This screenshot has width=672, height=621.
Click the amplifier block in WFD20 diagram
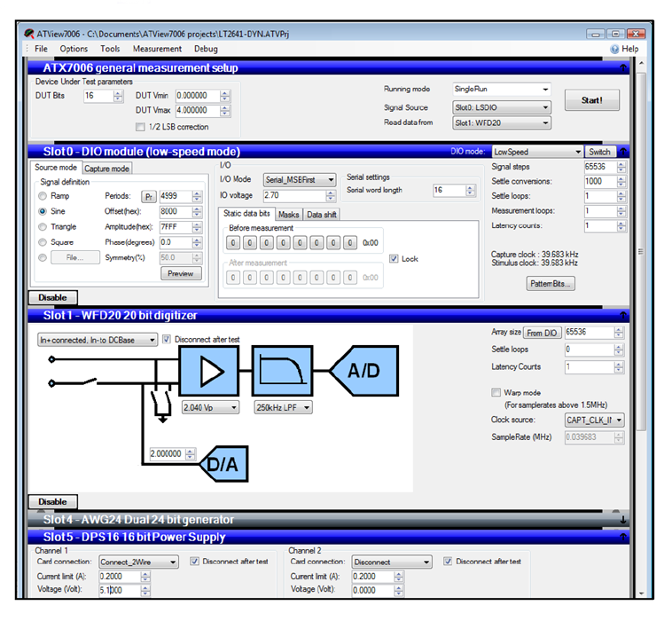208,371
